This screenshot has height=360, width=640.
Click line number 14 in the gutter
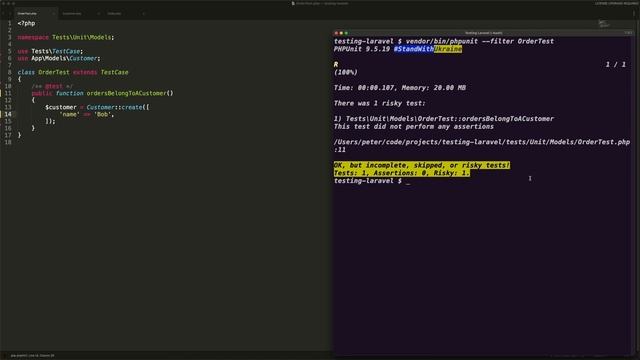(x=8, y=114)
